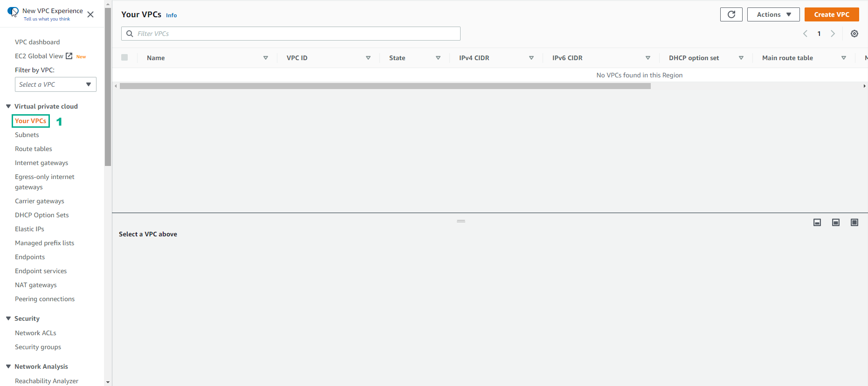Collapse the Network Analysis section

click(x=8, y=366)
